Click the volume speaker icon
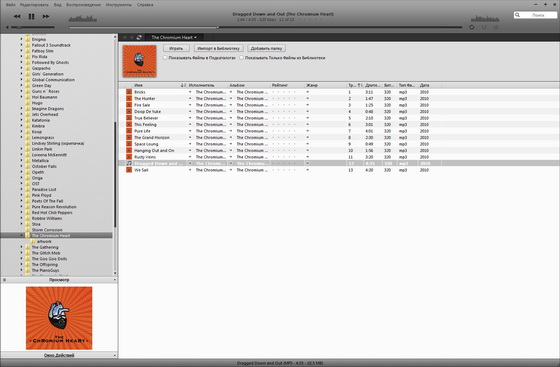The height and width of the screenshot is (367, 560). [7, 27]
